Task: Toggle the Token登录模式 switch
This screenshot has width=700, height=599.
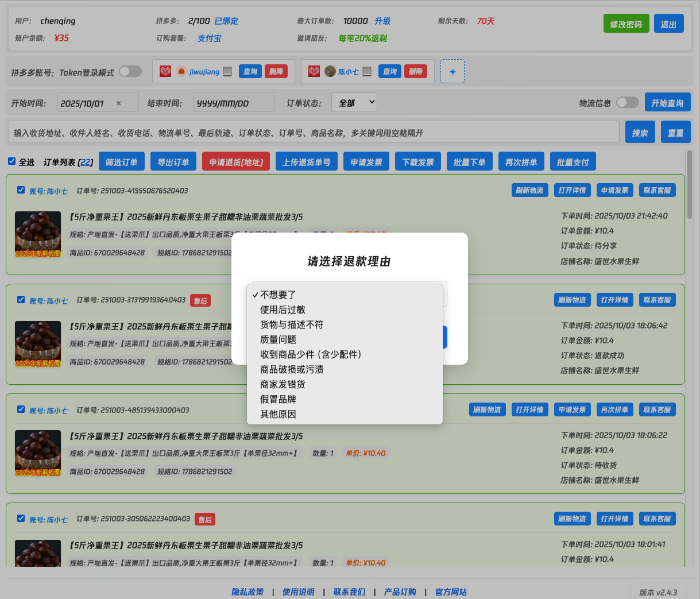Action: (x=130, y=71)
